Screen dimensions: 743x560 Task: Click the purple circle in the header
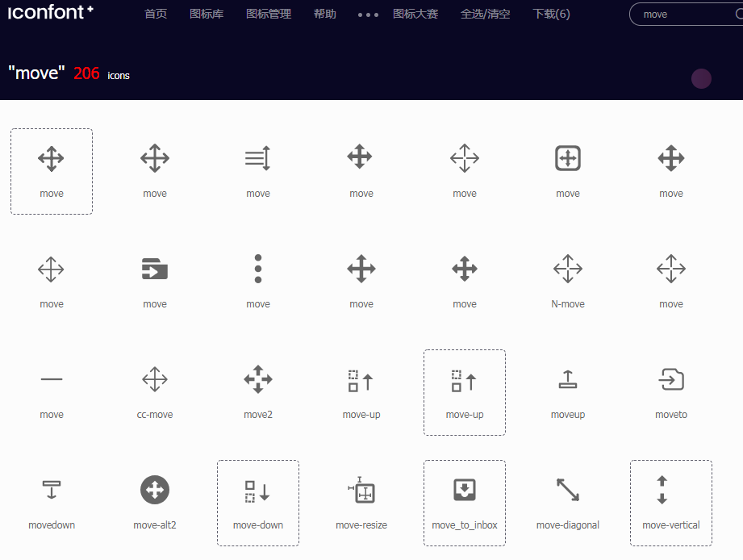702,78
